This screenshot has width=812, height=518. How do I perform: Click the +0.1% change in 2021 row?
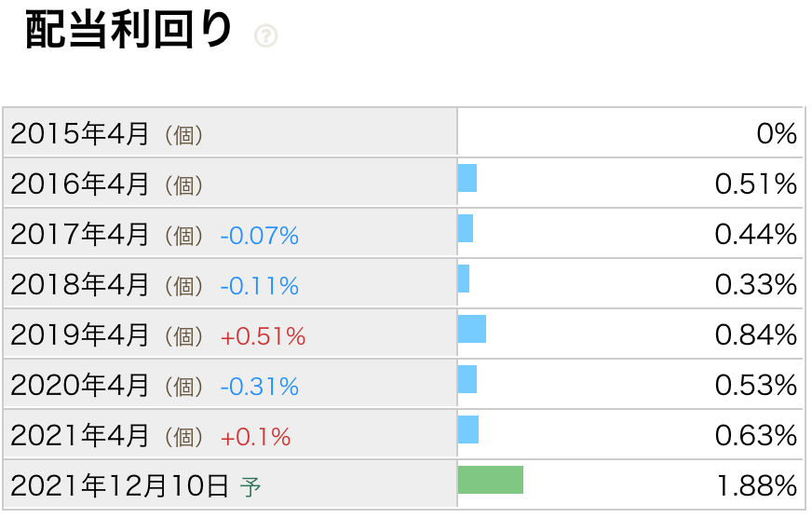pyautogui.click(x=255, y=437)
